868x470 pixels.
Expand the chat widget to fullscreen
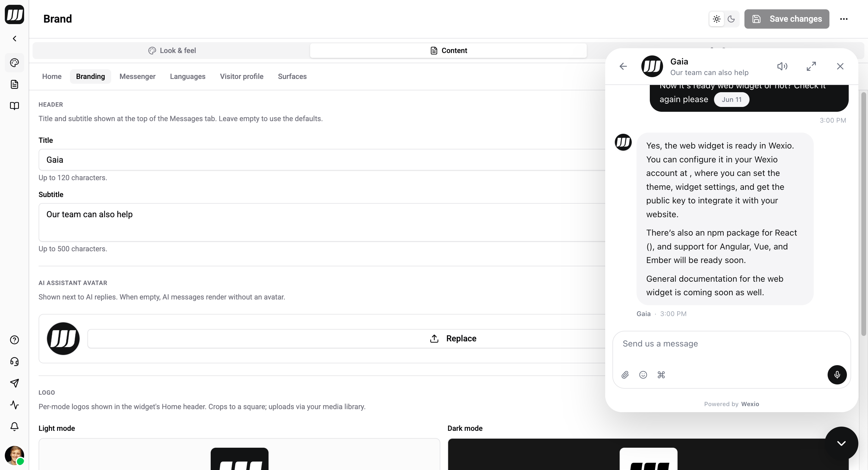pos(811,66)
